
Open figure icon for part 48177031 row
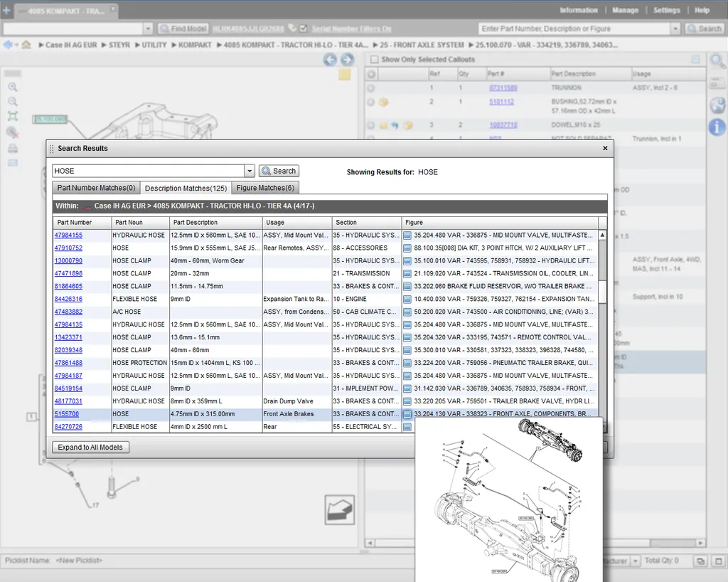pos(407,401)
